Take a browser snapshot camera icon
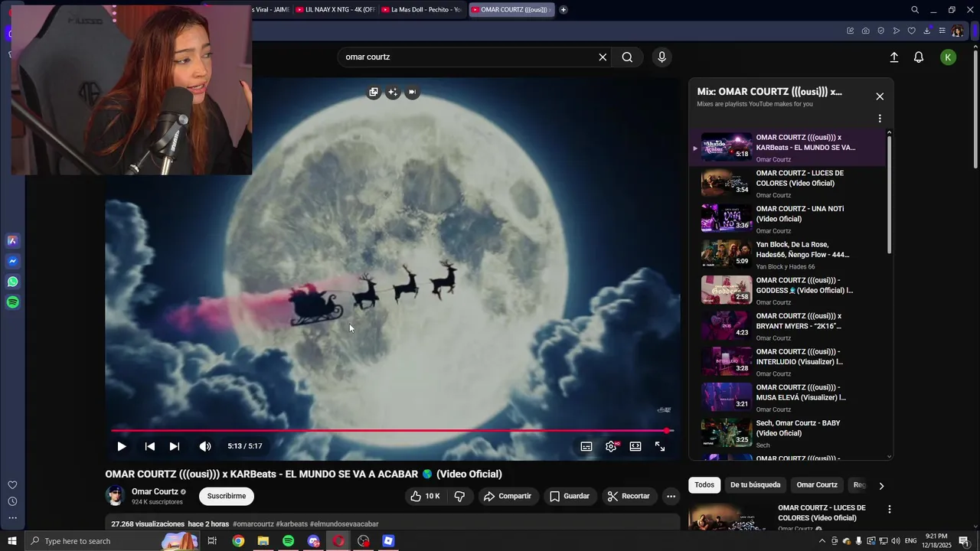 (865, 31)
